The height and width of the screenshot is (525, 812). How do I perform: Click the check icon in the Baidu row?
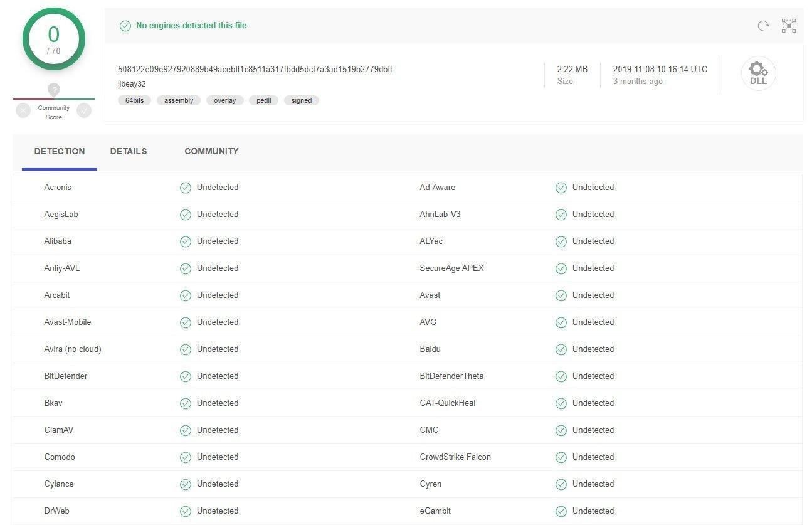tap(561, 349)
